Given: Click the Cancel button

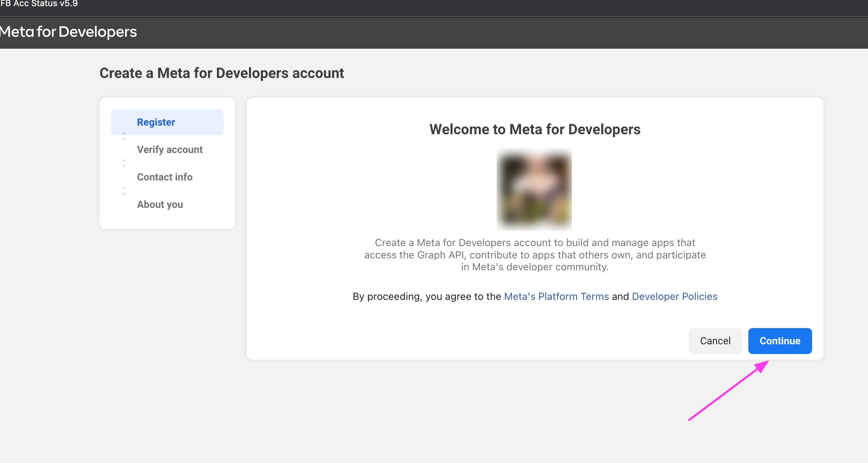Looking at the screenshot, I should [715, 341].
